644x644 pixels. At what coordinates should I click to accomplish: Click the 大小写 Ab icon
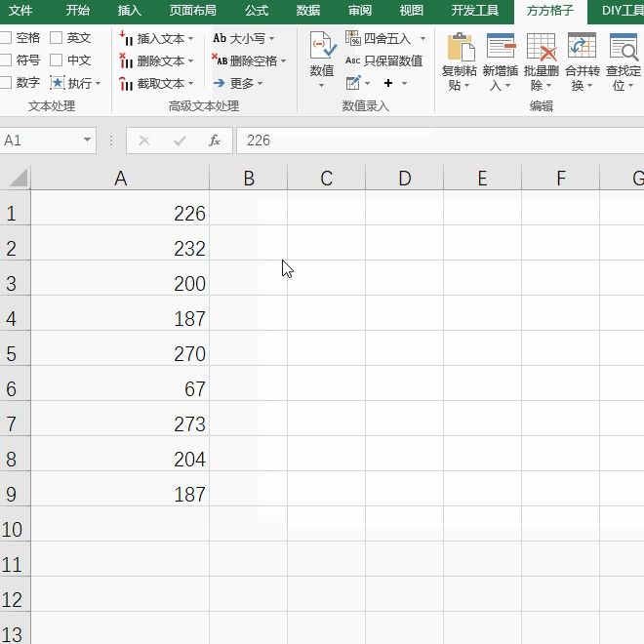(x=220, y=38)
